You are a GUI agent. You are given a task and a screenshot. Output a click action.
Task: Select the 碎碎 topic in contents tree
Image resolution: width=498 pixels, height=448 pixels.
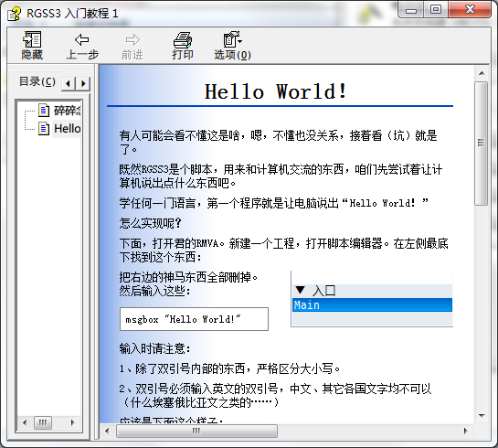click(67, 111)
